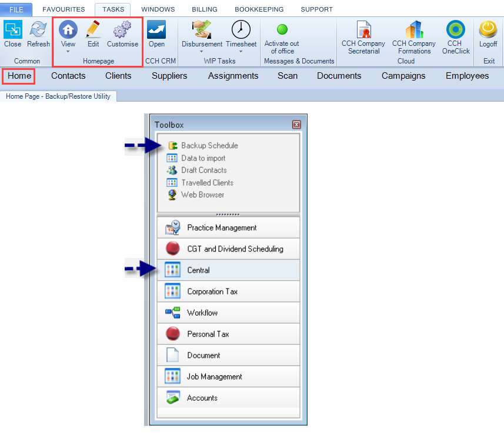The image size is (504, 443).
Task: Close the Toolbox panel
Action: click(296, 125)
